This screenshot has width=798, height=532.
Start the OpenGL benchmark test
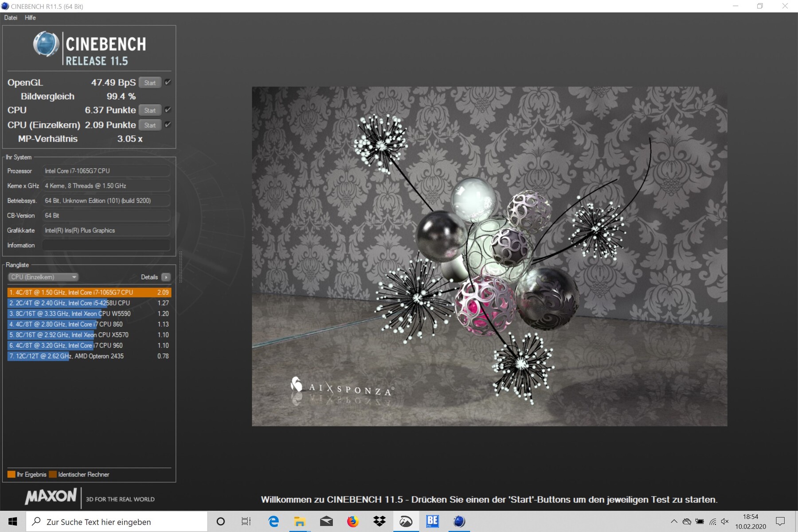[150, 83]
